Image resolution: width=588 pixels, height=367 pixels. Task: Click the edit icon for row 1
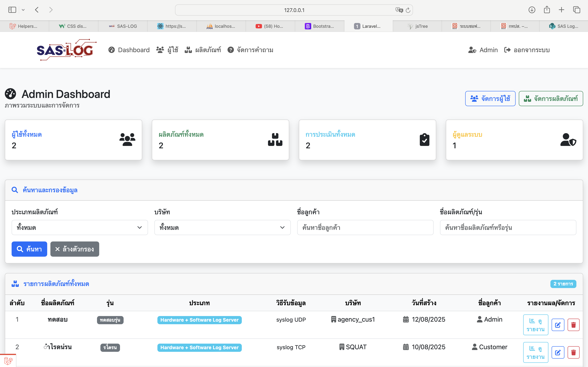558,325
